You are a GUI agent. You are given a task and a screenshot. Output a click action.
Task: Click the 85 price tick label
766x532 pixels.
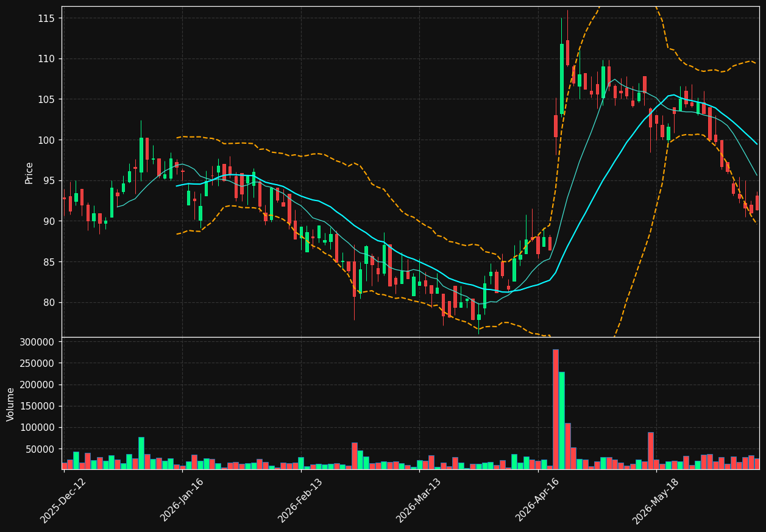(x=49, y=262)
